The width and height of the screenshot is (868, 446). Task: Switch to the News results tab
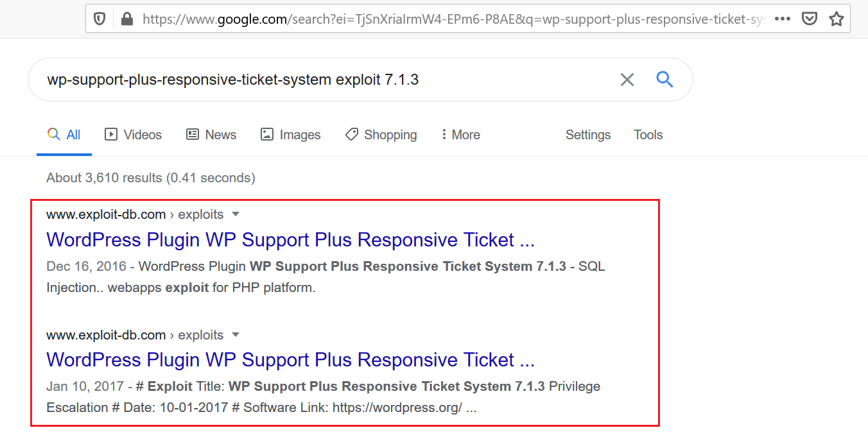pos(211,135)
